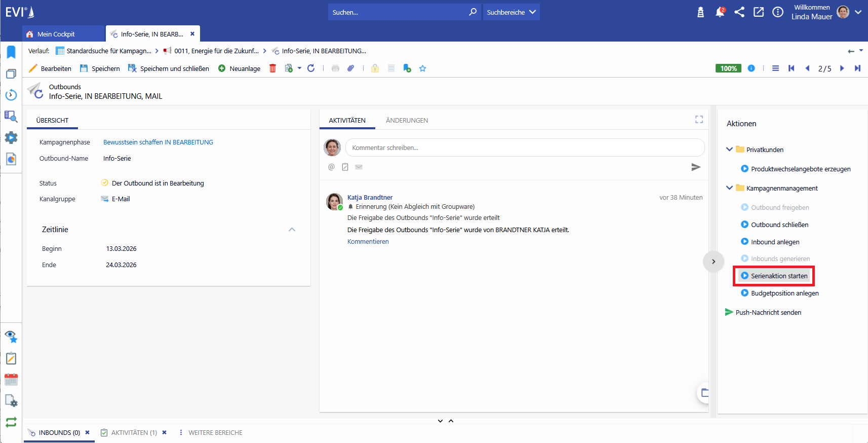Screen dimensions: 868x443
Task: Open the calendar icon in the left sidebar
Action: [x=11, y=380]
